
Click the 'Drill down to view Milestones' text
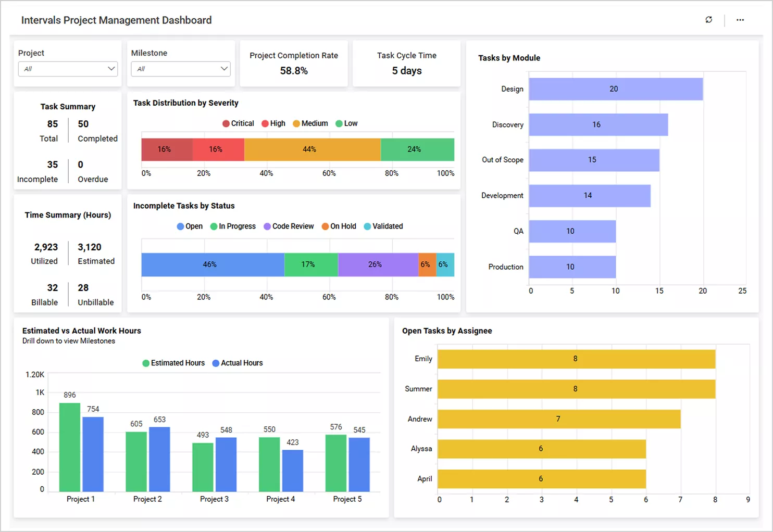pos(69,341)
